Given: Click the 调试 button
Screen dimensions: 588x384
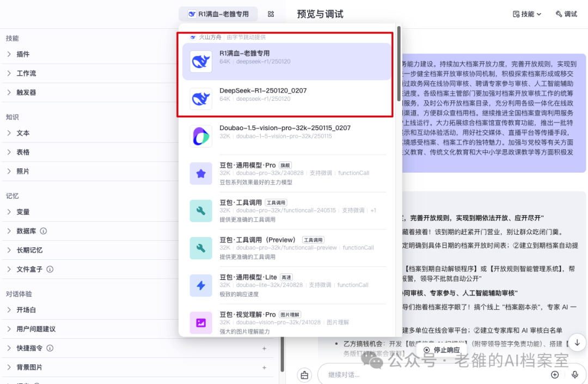Looking at the screenshot, I should click(566, 14).
